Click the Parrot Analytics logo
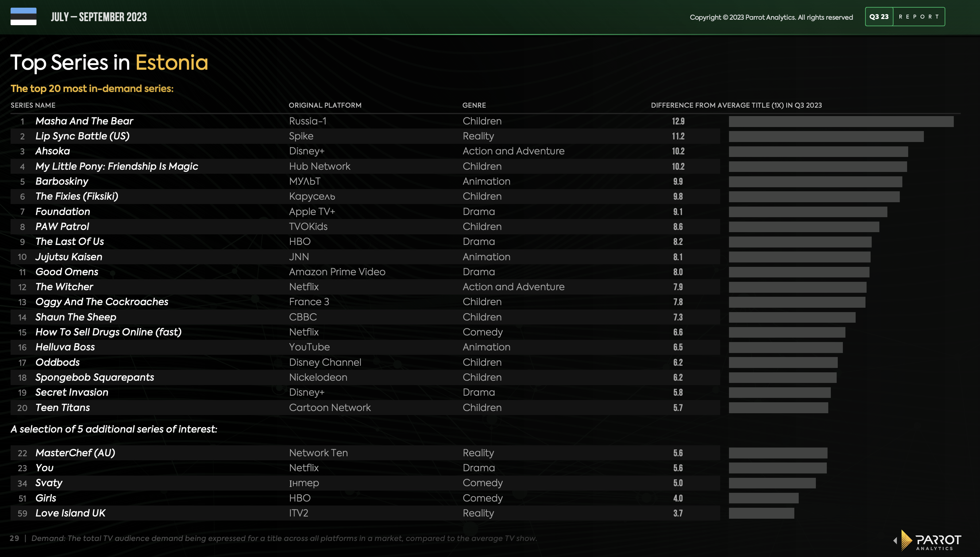980x557 pixels. coord(932,540)
